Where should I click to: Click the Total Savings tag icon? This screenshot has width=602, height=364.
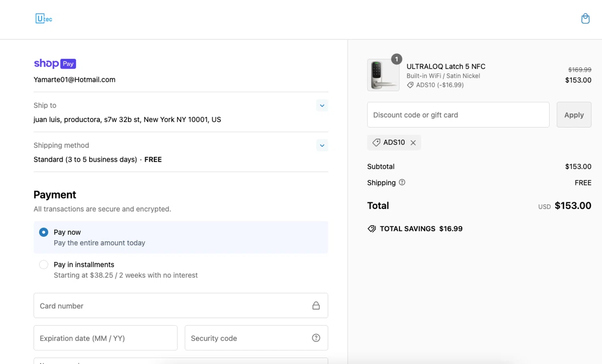(x=372, y=229)
